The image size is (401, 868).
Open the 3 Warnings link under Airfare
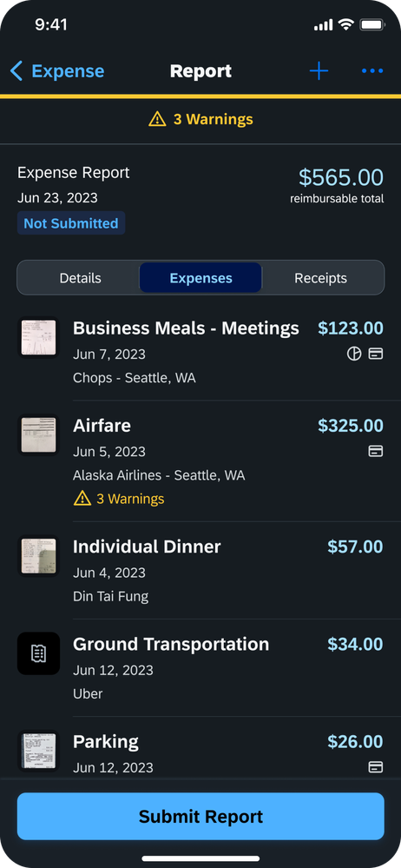point(119,499)
